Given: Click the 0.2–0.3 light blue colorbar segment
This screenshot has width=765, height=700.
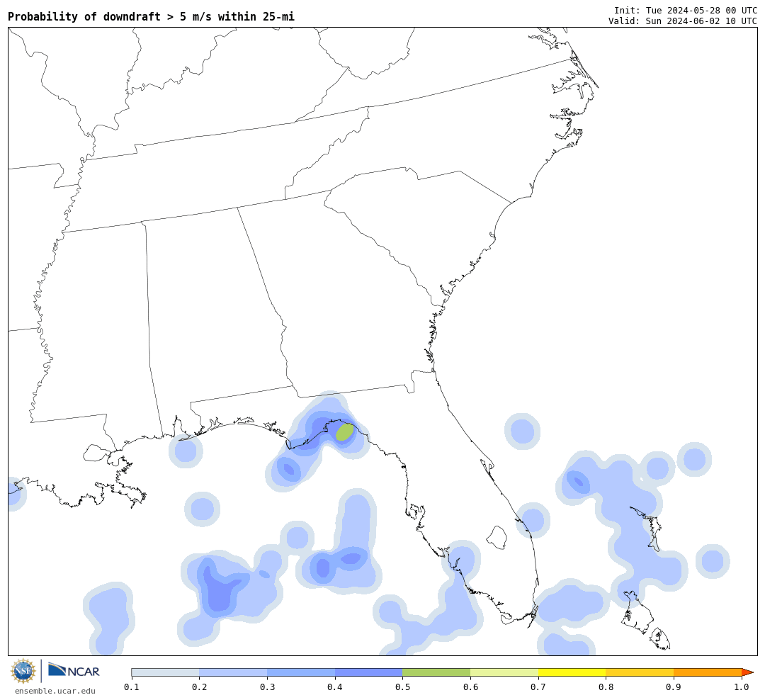Looking at the screenshot, I should 233,672.
